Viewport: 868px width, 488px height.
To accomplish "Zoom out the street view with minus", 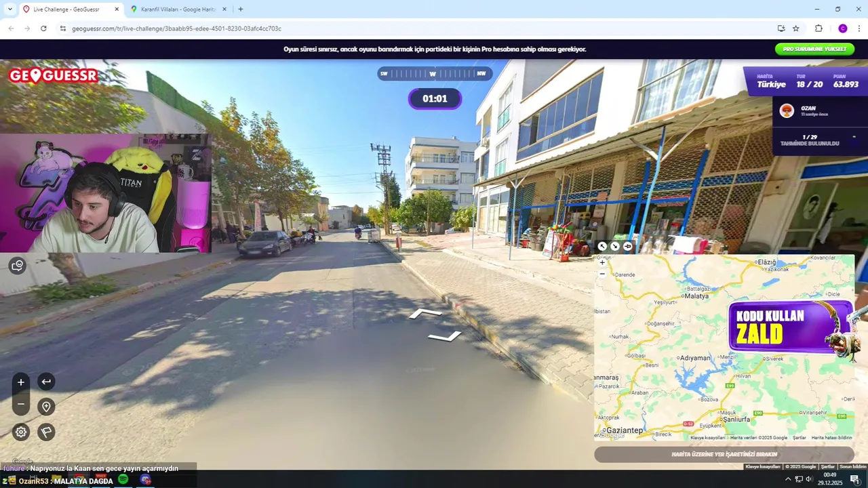I will pos(21,405).
